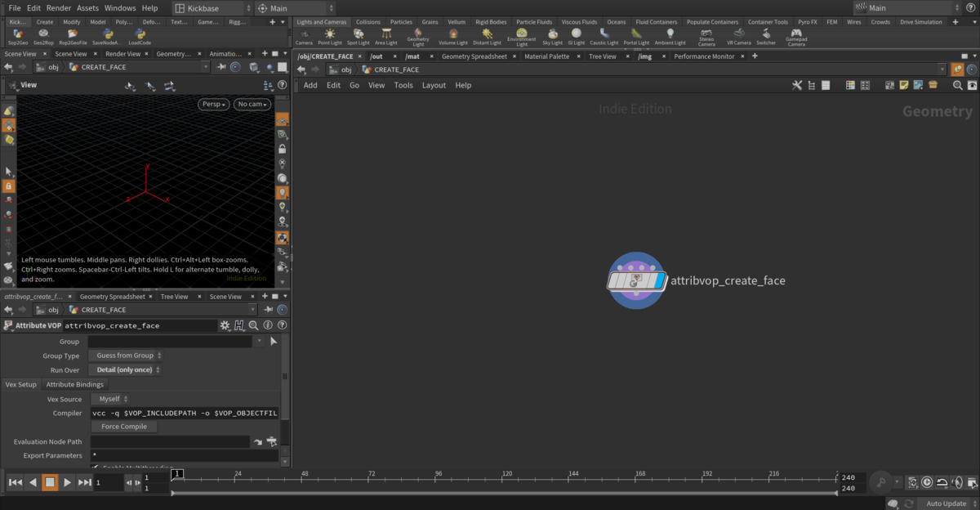Click the timeline at frame 120
The height and width of the screenshot is (510, 980).
506,476
